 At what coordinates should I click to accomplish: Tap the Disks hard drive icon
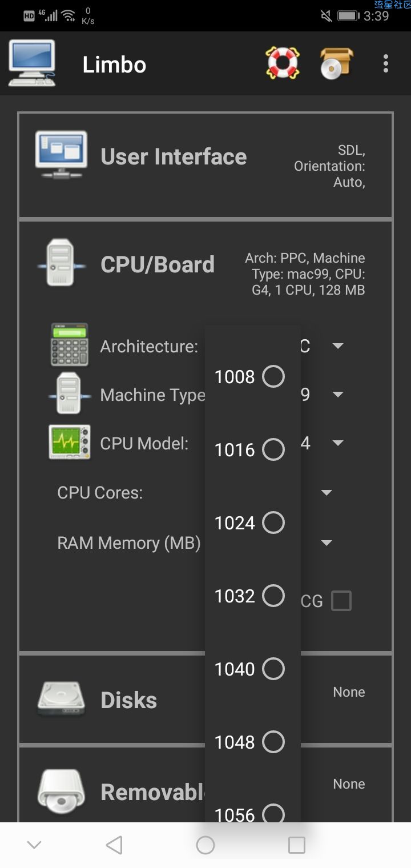(61, 700)
